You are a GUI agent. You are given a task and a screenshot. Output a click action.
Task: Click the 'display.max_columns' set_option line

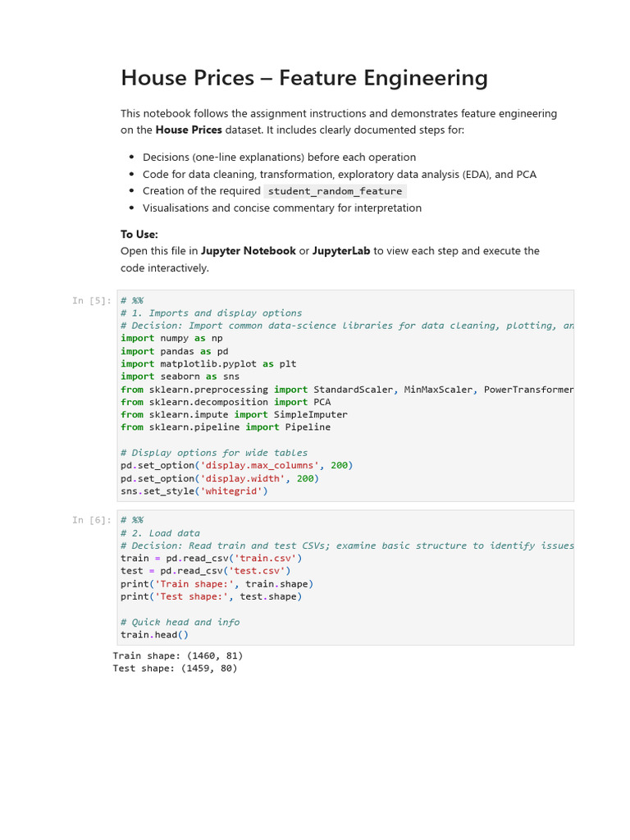click(237, 466)
